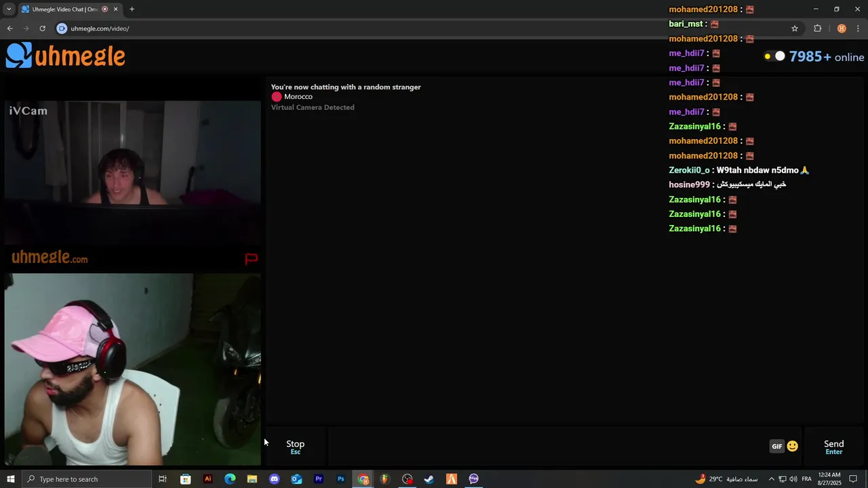This screenshot has width=868, height=488.
Task: Bookmark this page with the star icon
Action: point(795,28)
